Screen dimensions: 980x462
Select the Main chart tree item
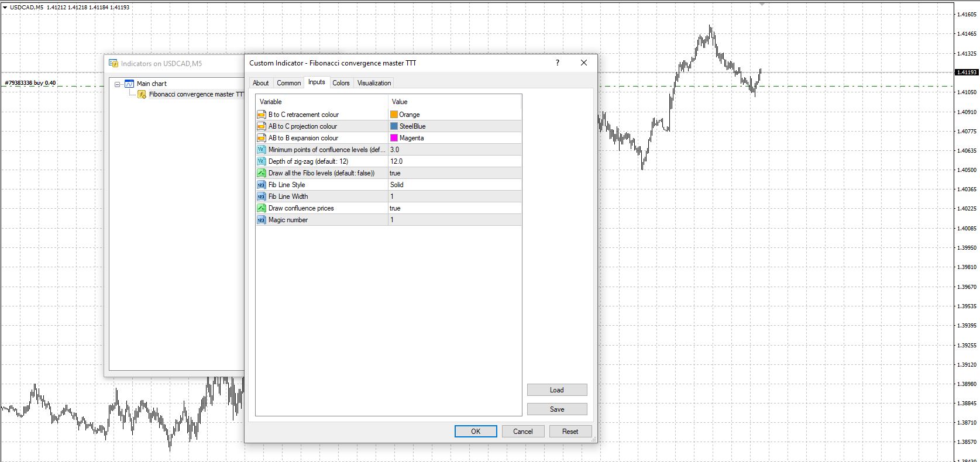coord(152,84)
